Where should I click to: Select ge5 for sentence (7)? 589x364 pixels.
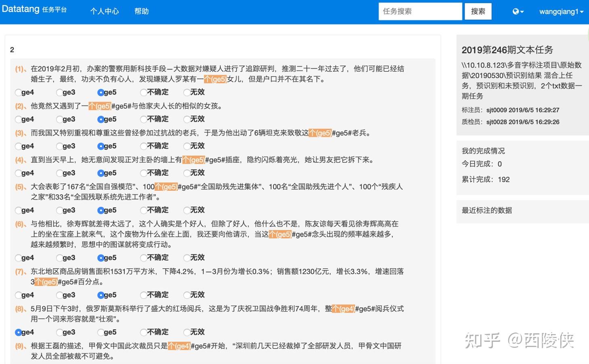pyautogui.click(x=101, y=295)
